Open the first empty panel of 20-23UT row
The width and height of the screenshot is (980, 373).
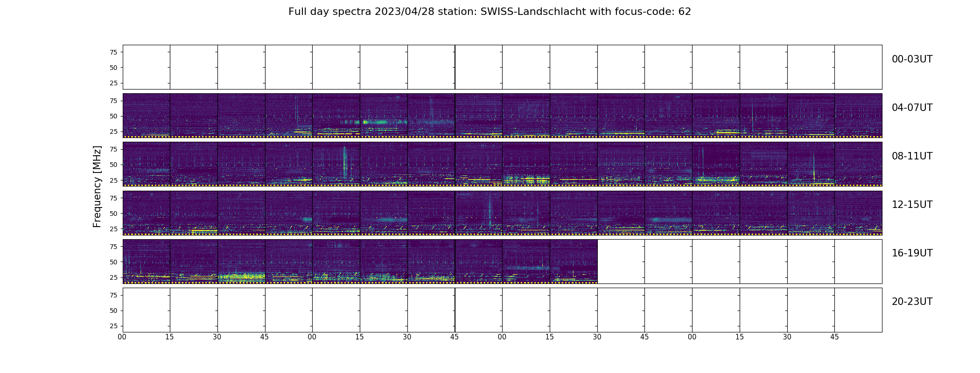coord(146,310)
